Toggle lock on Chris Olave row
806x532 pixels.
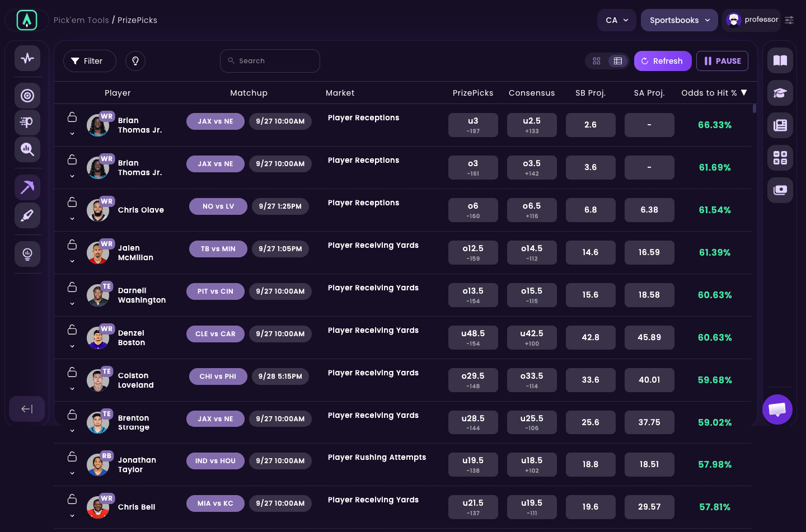point(72,202)
